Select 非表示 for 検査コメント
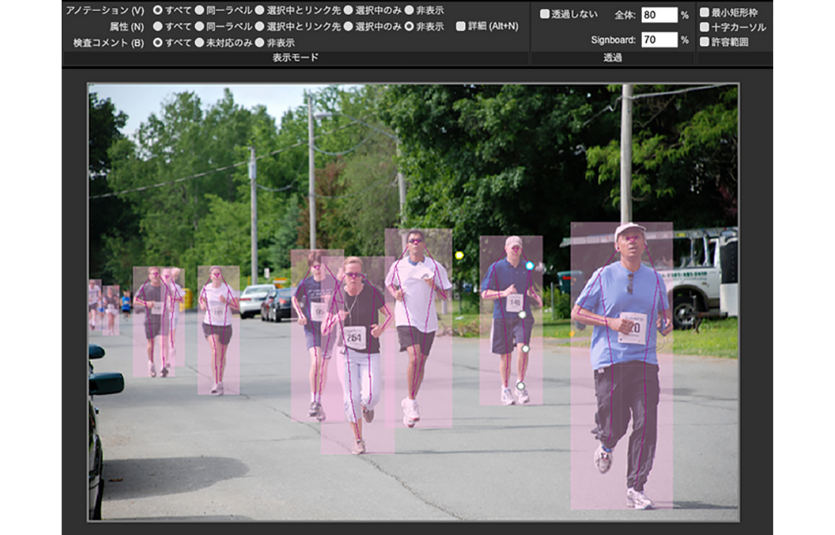This screenshot has width=835, height=535. coord(260,43)
